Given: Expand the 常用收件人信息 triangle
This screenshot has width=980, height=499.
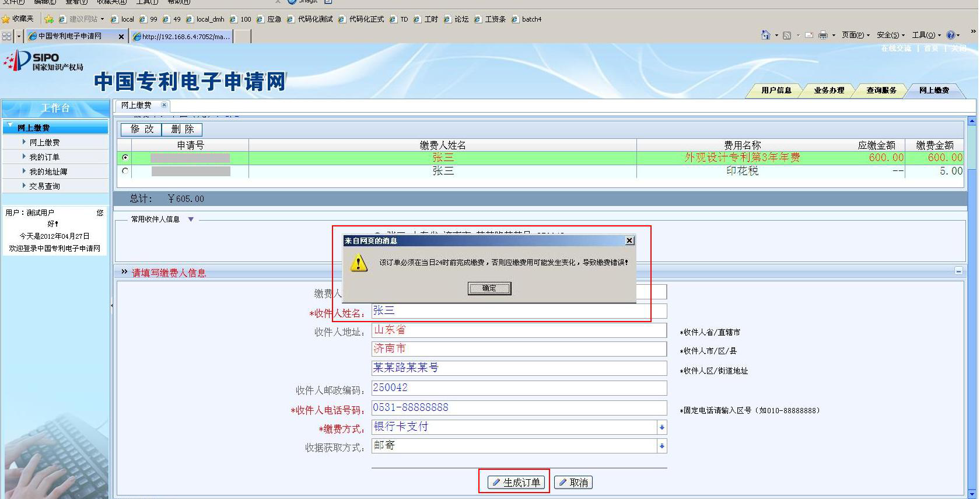Looking at the screenshot, I should [x=191, y=219].
